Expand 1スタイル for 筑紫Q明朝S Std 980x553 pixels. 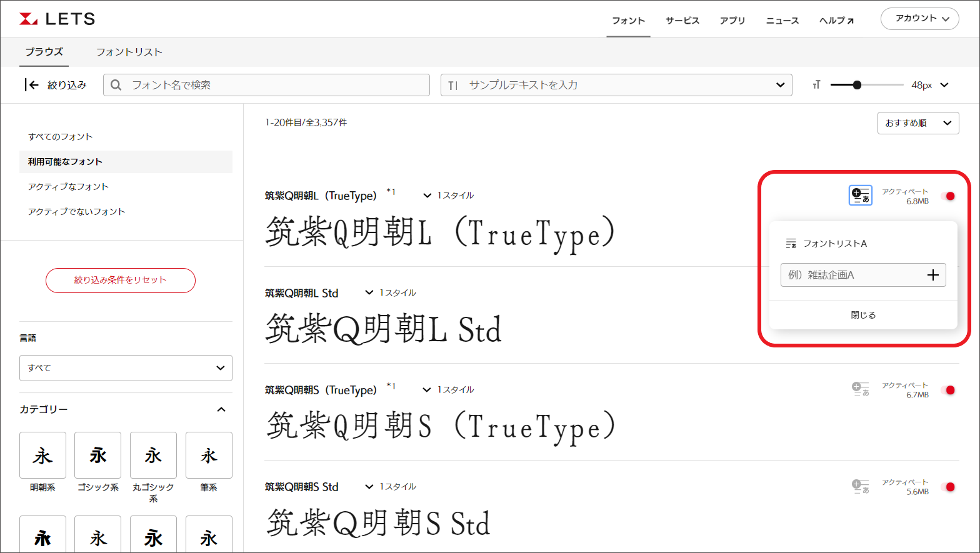click(x=391, y=486)
